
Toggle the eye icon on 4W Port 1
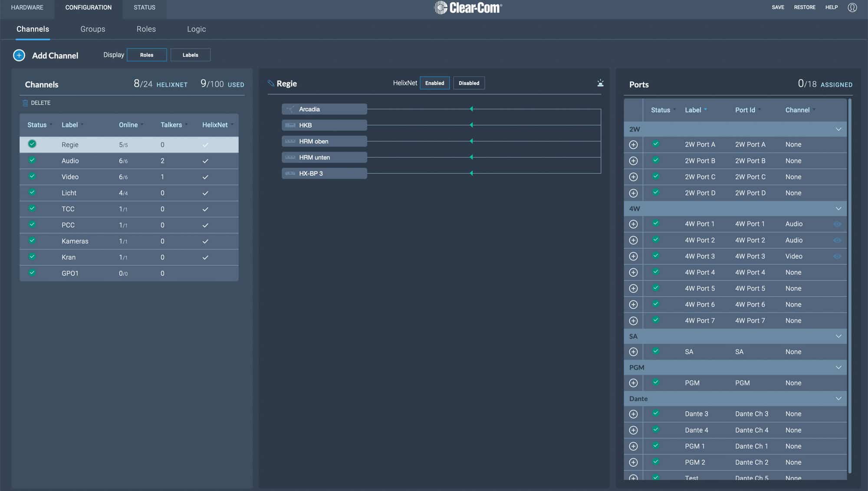click(837, 224)
